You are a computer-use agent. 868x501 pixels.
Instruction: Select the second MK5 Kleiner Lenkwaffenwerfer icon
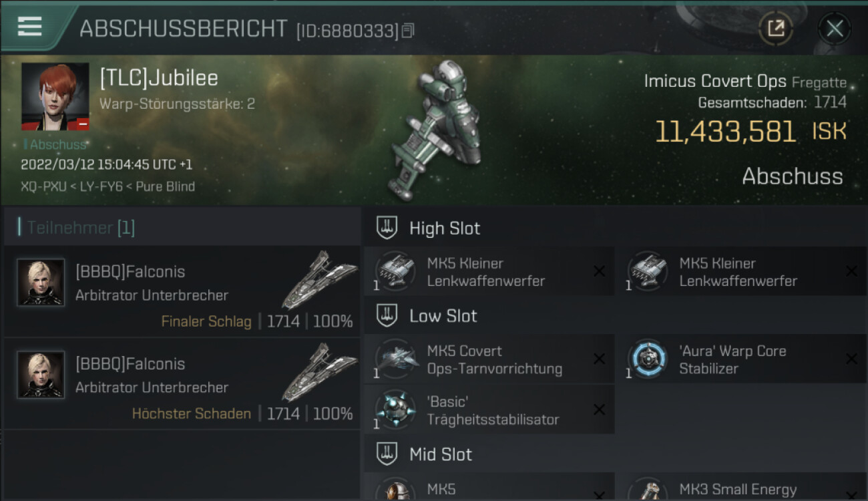(648, 271)
